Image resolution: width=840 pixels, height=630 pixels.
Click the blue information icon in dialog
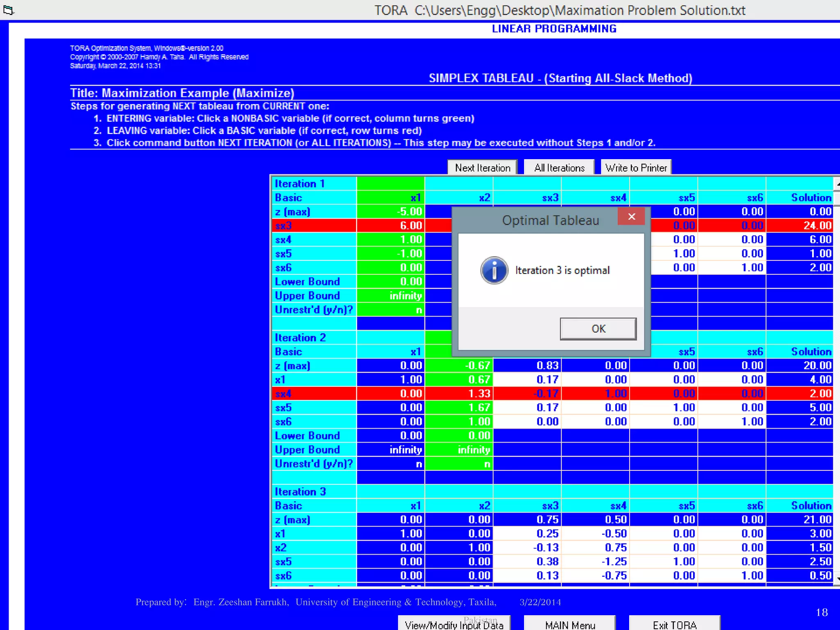pos(494,270)
